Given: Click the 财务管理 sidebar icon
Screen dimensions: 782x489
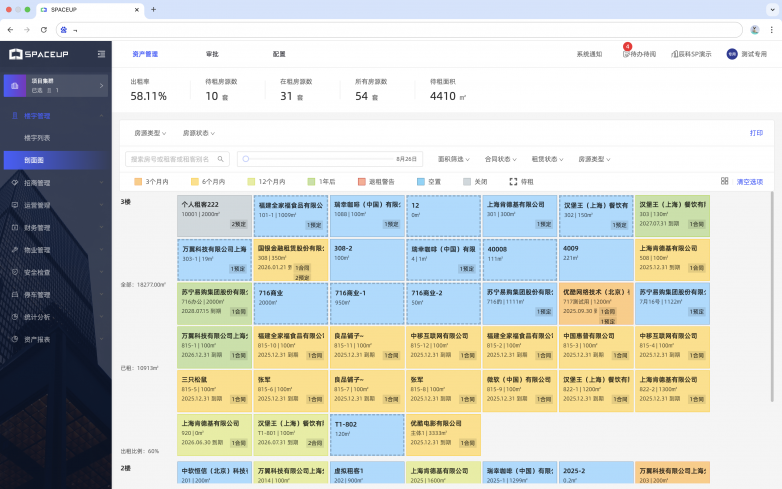Looking at the screenshot, I should 15,227.
